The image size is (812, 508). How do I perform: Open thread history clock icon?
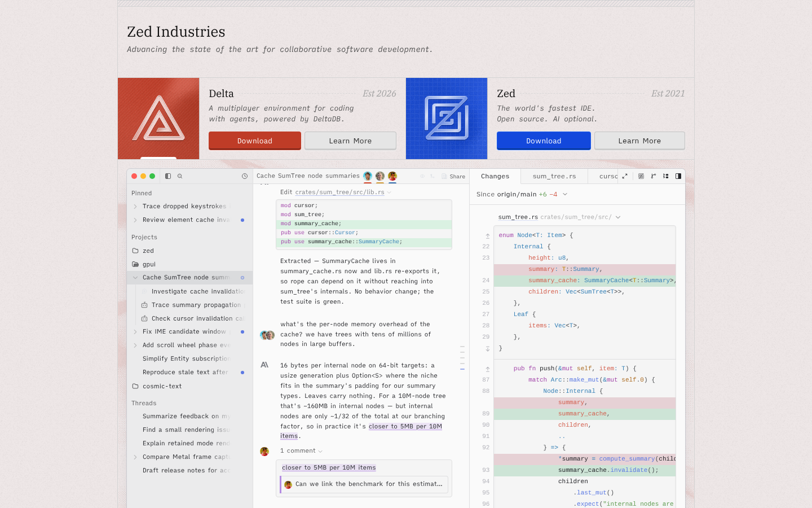(x=245, y=176)
